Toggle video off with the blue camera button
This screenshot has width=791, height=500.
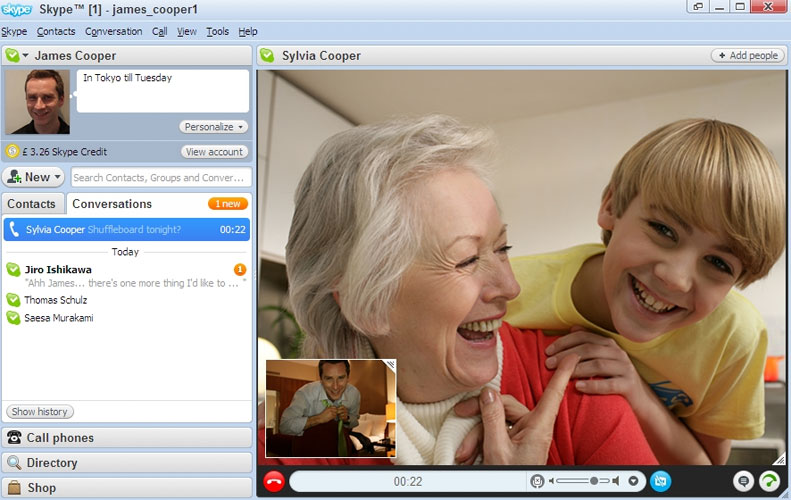(x=660, y=481)
